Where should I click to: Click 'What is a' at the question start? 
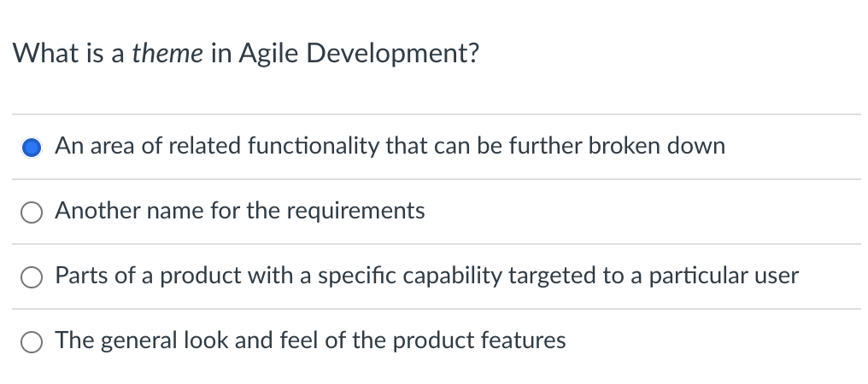[x=68, y=54]
